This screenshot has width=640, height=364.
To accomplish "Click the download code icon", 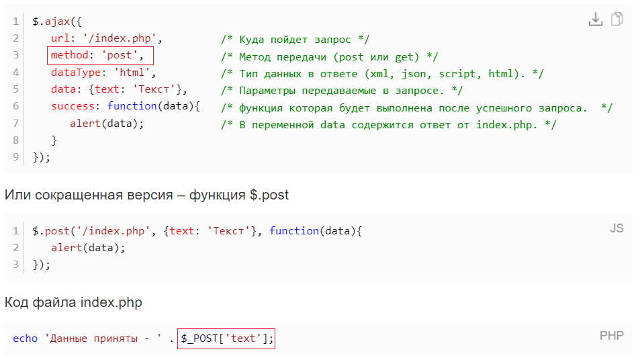I will (x=595, y=19).
